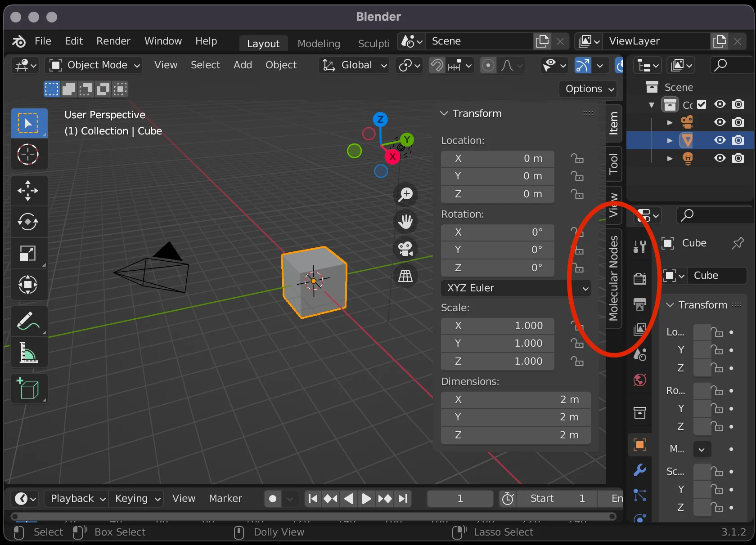The image size is (756, 545).
Task: Open the Object Mode dropdown
Action: coord(94,66)
